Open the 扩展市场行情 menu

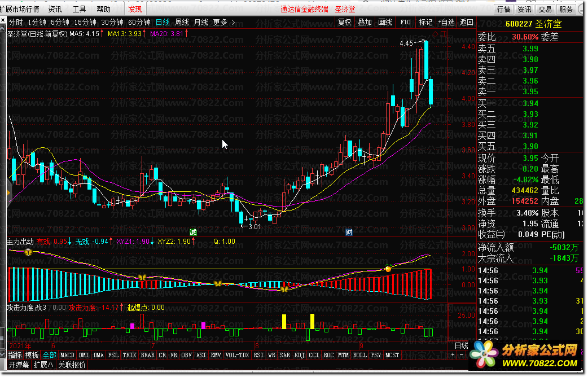click(x=20, y=9)
